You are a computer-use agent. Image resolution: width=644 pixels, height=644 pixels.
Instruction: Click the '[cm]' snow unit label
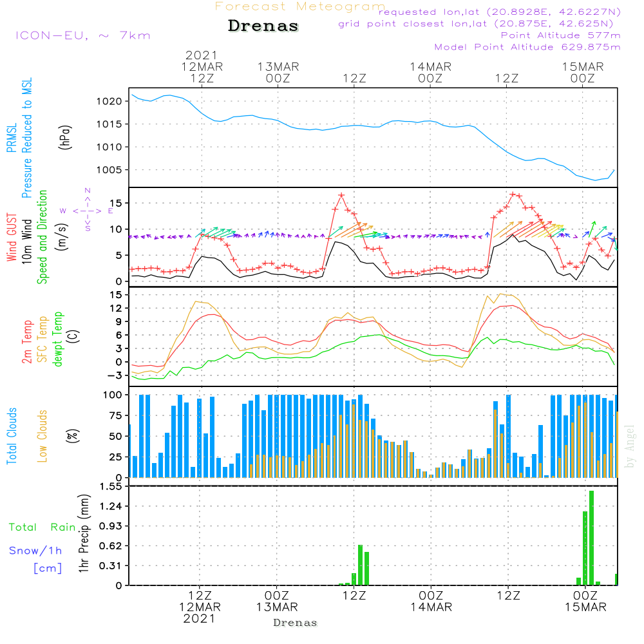point(48,569)
